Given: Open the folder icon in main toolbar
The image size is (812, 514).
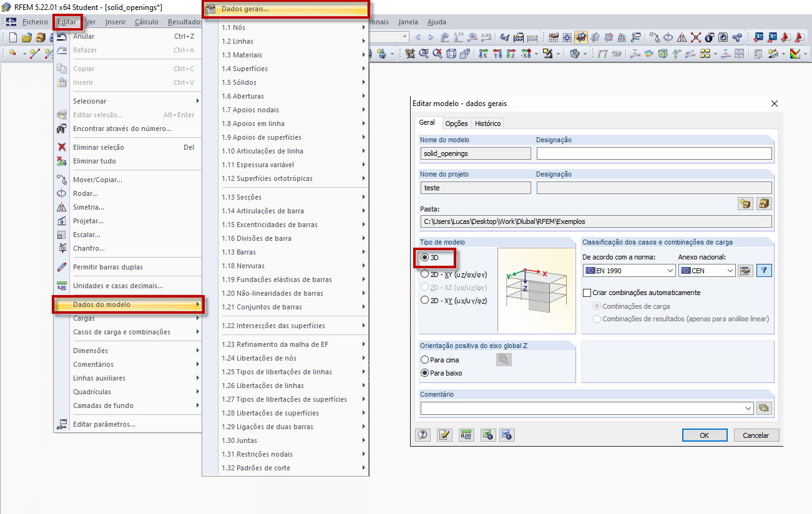Looking at the screenshot, I should pos(26,37).
